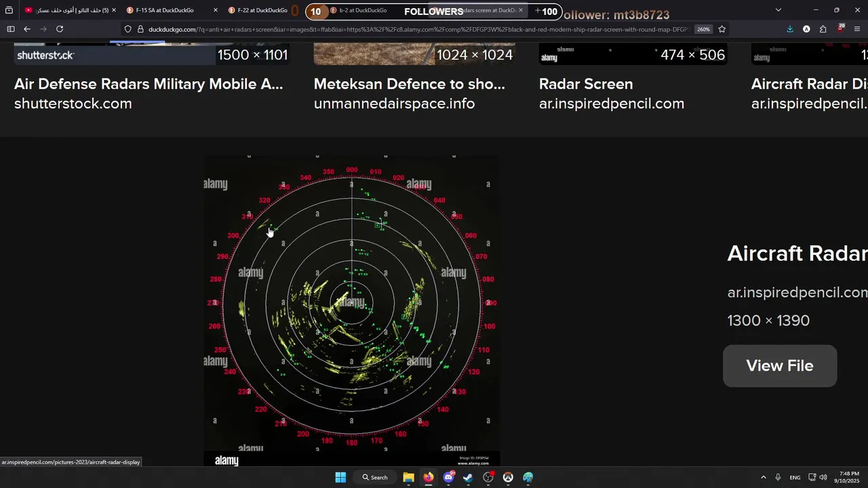Image resolution: width=868 pixels, height=488 pixels.
Task: Open the Aircraft Radar heading in detail panel
Action: [797, 253]
